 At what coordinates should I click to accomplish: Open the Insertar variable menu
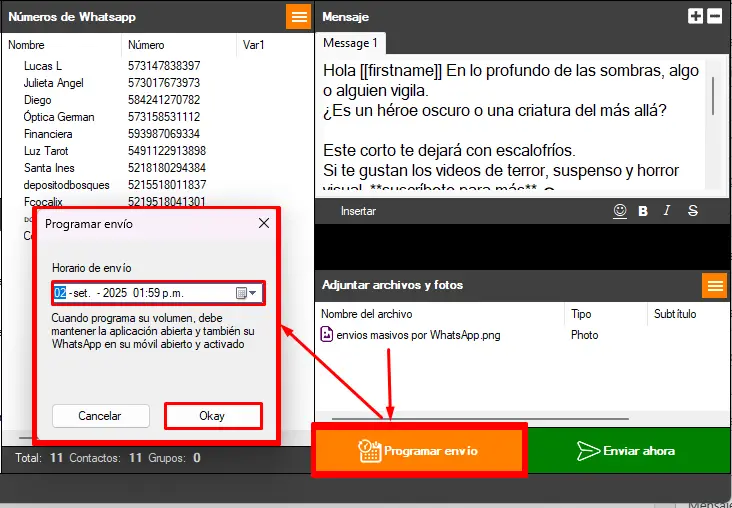(x=358, y=211)
